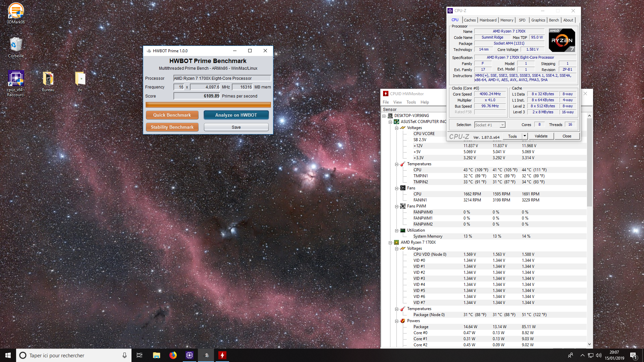
Task: Click the HWMonitor vertical scrollbar
Action: point(589,162)
